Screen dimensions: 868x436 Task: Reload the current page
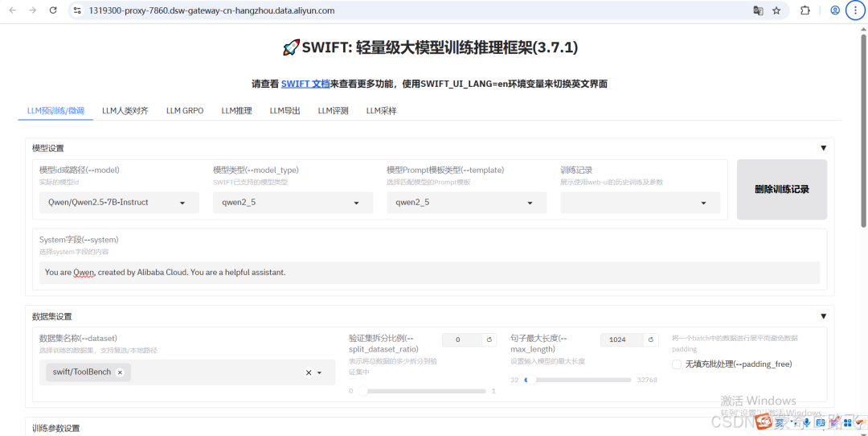[53, 10]
